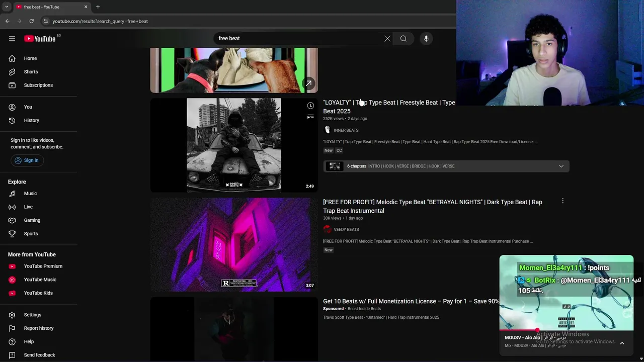This screenshot has width=644, height=362.
Task: Clear the search box with X
Action: click(x=387, y=38)
